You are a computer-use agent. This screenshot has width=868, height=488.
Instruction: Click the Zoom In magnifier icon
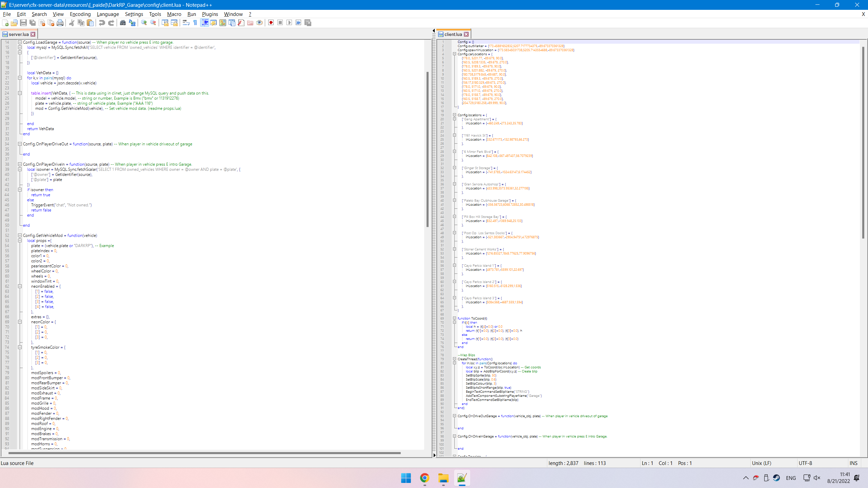[144, 23]
